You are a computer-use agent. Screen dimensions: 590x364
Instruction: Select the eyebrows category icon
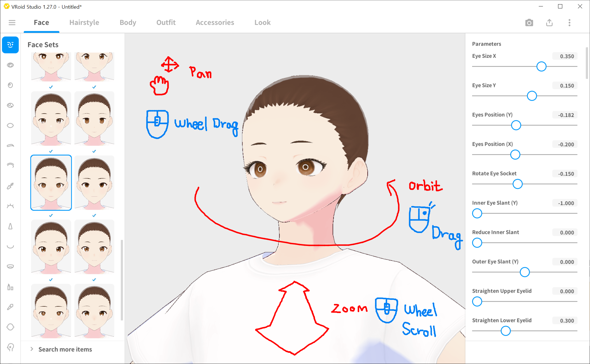pos(10,145)
